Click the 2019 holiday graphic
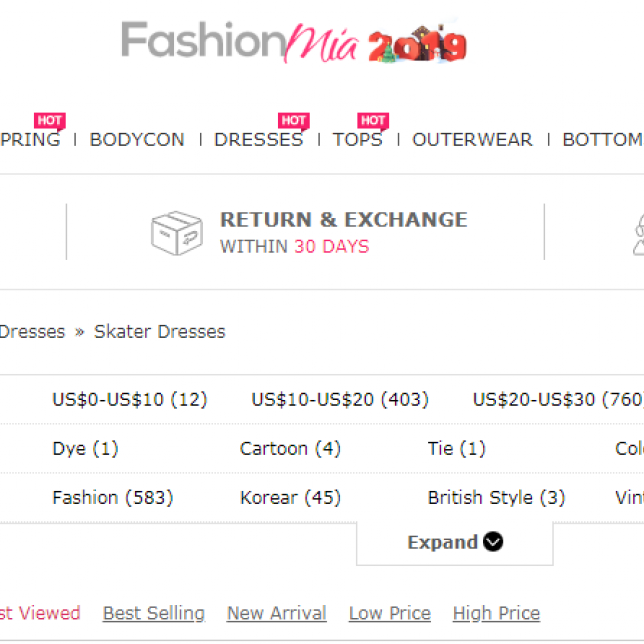 click(x=417, y=44)
